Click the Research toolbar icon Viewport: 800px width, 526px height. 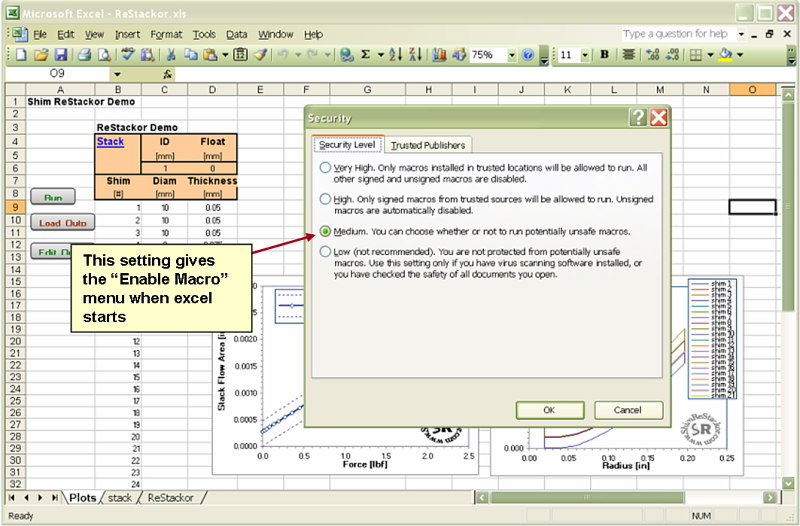pos(147,55)
